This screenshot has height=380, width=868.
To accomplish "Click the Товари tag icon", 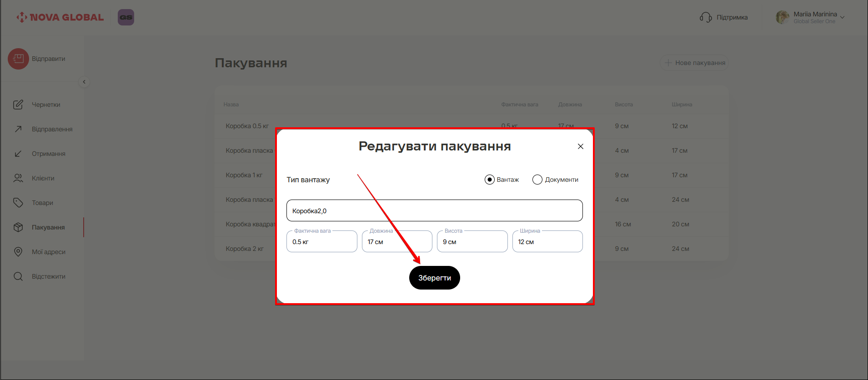I will point(18,203).
